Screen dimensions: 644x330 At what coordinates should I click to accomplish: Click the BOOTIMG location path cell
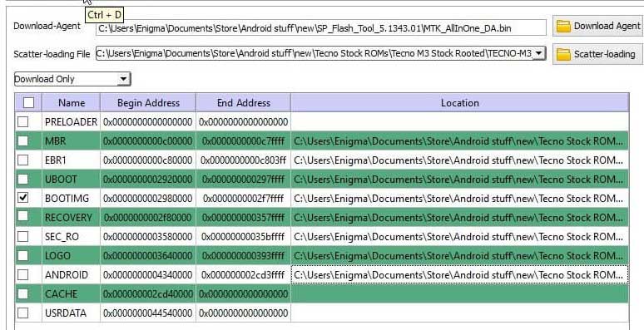coord(460,198)
